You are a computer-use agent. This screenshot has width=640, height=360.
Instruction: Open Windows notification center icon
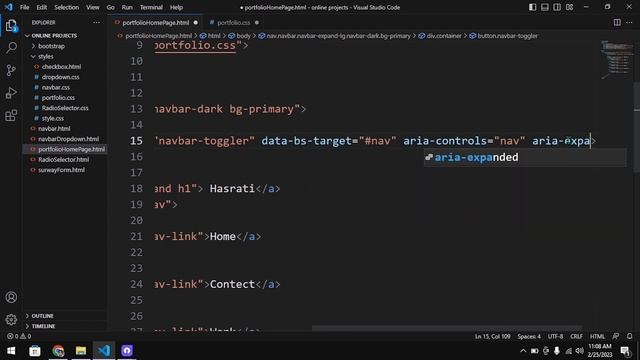coord(625,351)
